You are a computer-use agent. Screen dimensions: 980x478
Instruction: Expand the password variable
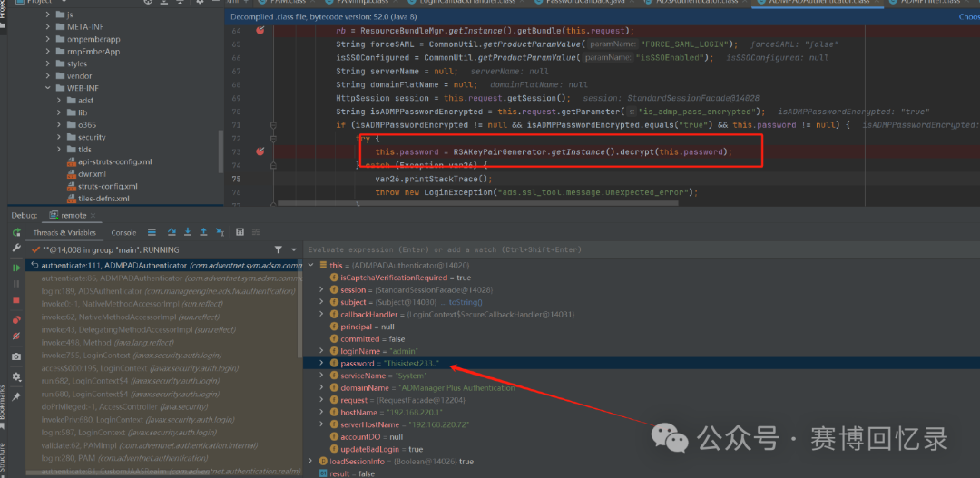click(322, 363)
